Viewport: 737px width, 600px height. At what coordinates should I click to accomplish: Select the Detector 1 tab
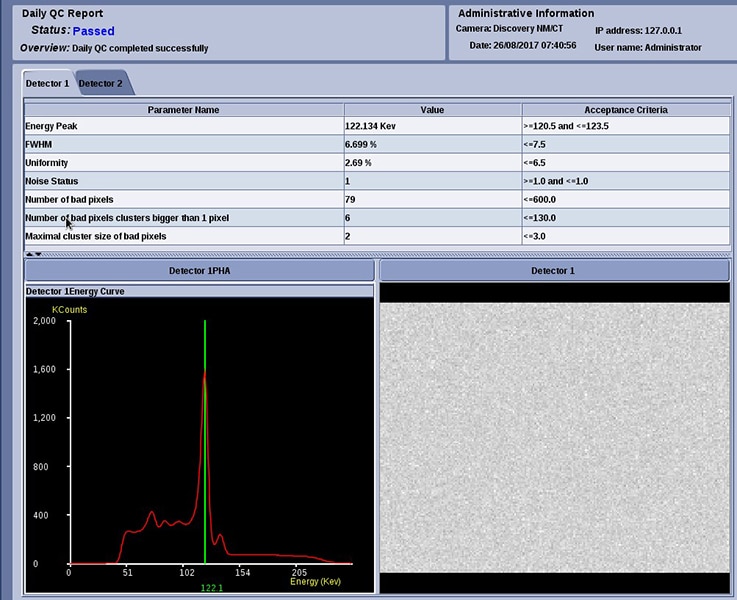click(x=47, y=84)
